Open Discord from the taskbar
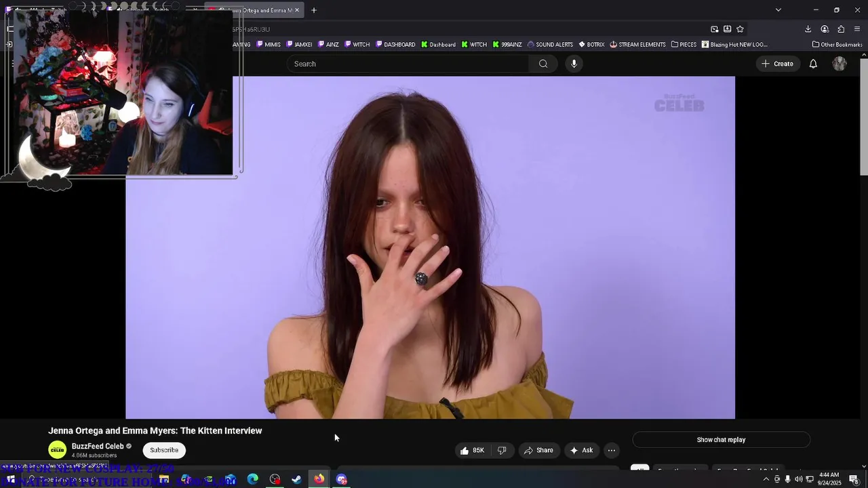The width and height of the screenshot is (868, 488). coord(341,479)
